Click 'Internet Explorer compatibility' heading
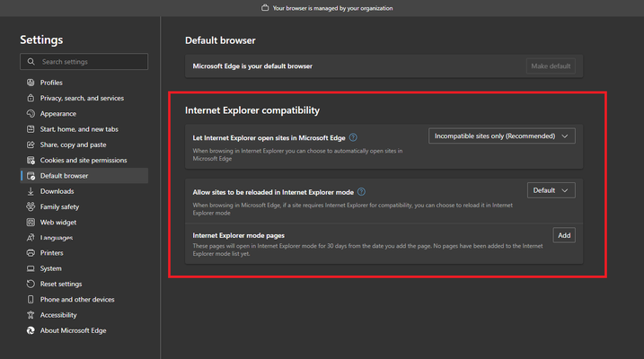 pyautogui.click(x=252, y=110)
